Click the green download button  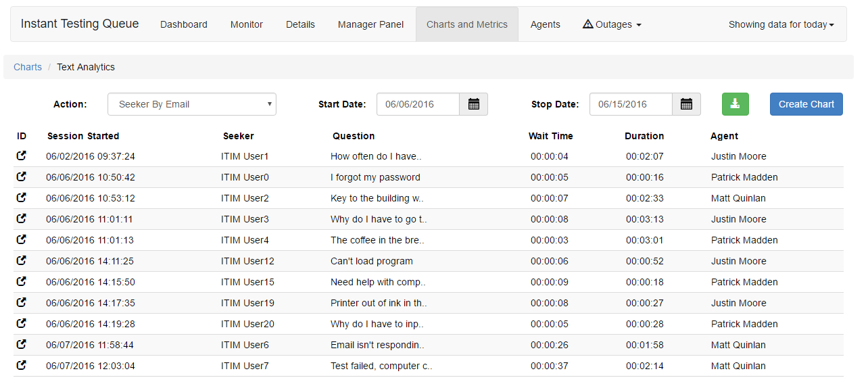click(736, 104)
